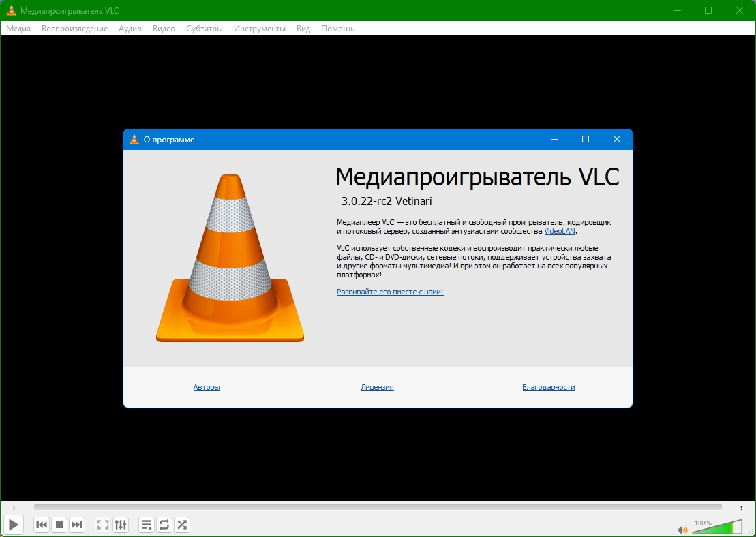Adjust the 100% volume slider
Image resolution: width=756 pixels, height=537 pixels.
coord(717,527)
